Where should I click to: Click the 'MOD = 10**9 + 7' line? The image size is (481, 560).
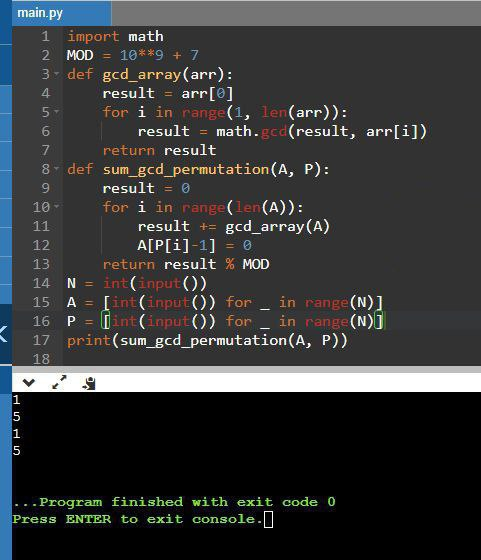point(132,55)
